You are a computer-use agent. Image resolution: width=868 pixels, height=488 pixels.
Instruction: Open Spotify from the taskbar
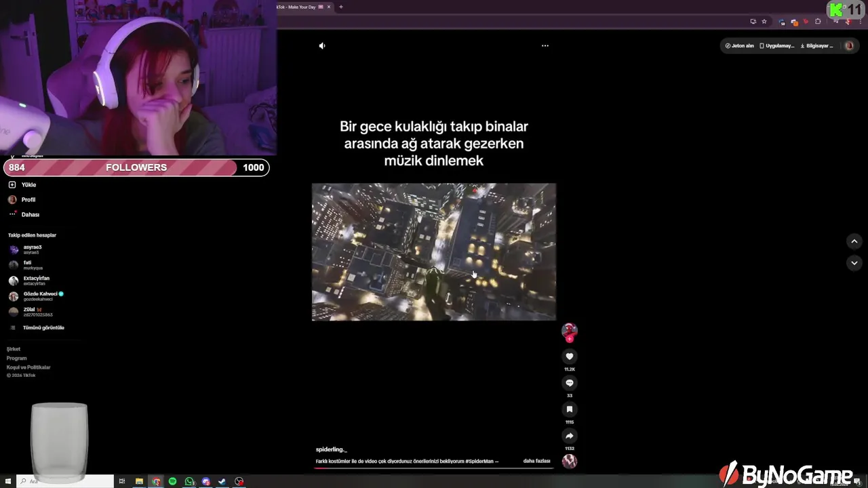click(x=172, y=481)
